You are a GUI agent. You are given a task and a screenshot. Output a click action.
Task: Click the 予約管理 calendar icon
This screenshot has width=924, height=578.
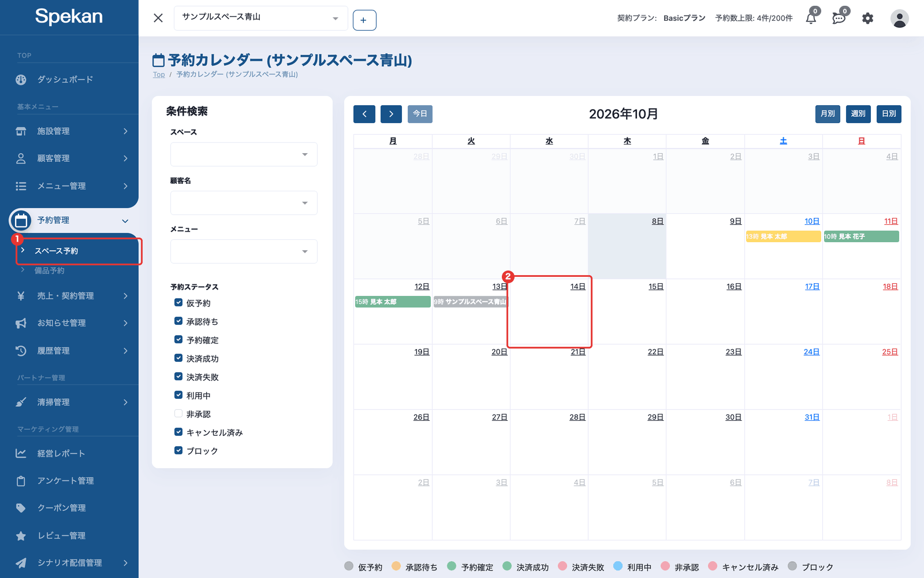[x=21, y=220]
